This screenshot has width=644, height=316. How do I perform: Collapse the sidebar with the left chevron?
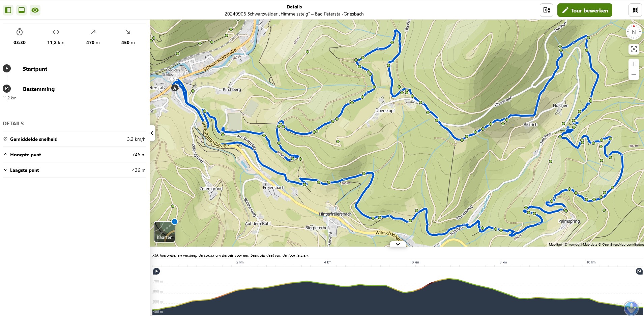pyautogui.click(x=152, y=133)
